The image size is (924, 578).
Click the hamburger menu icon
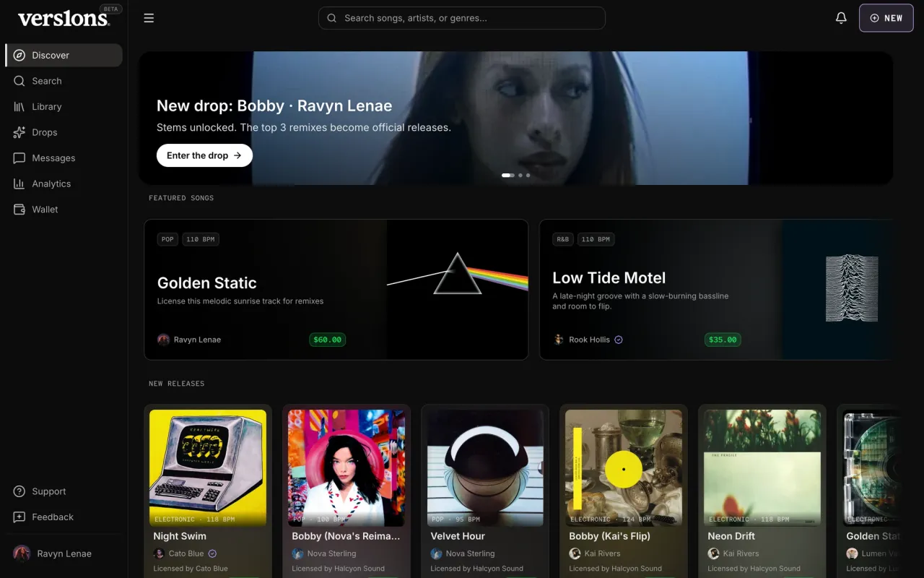pyautogui.click(x=149, y=18)
